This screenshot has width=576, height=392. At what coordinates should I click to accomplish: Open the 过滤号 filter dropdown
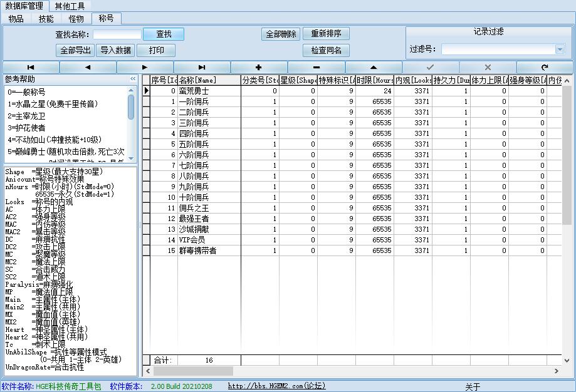pyautogui.click(x=560, y=49)
